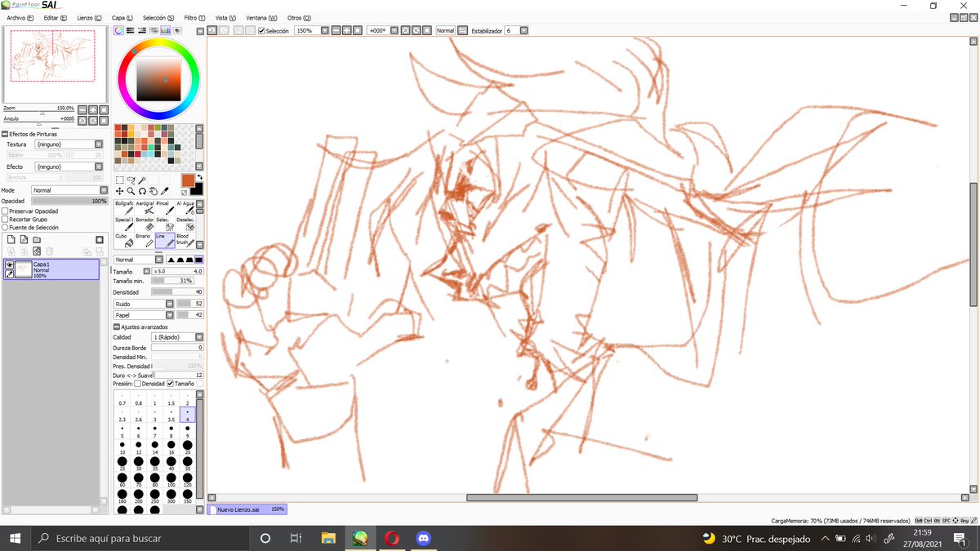The width and height of the screenshot is (980, 551).
Task: Choose the rectangular selection tool
Action: 119,180
